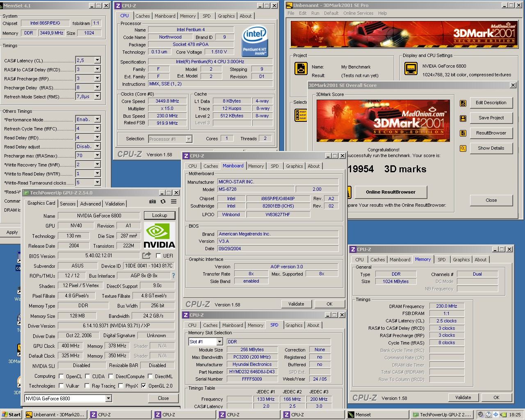Switch to the Validation tab in GPU-Z
525x420 pixels.
[x=115, y=204]
